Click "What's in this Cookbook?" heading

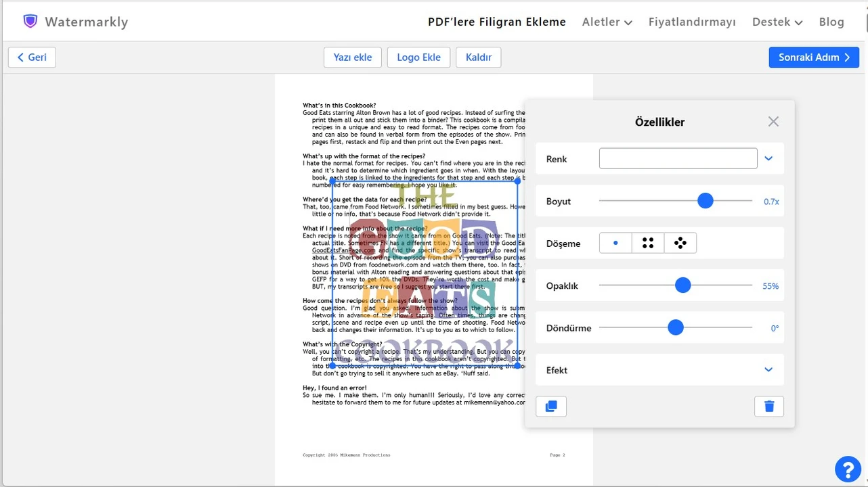point(339,106)
